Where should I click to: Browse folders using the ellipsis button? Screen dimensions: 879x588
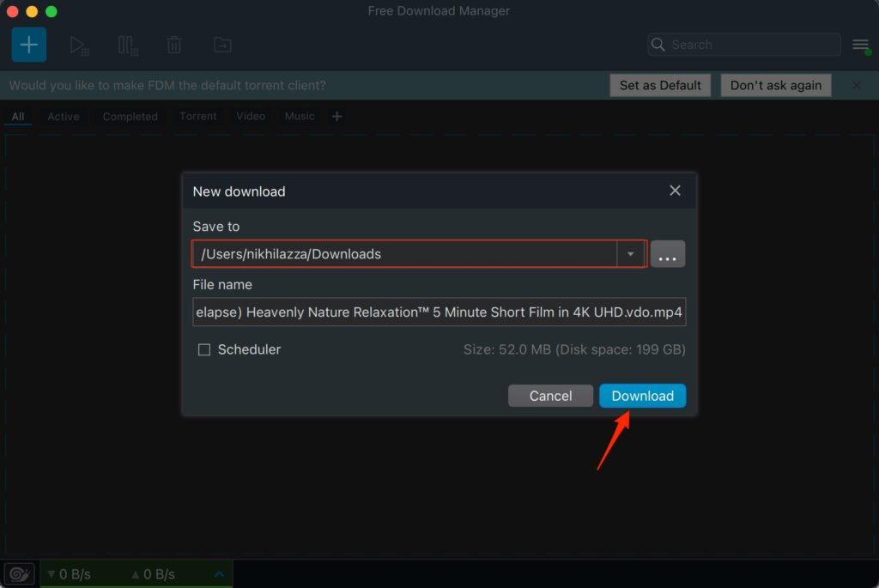(x=668, y=253)
